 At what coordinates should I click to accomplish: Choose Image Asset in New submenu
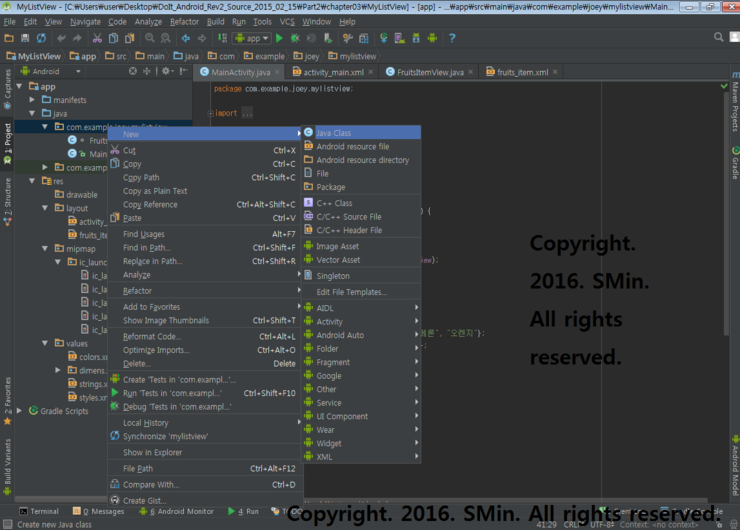(361, 246)
